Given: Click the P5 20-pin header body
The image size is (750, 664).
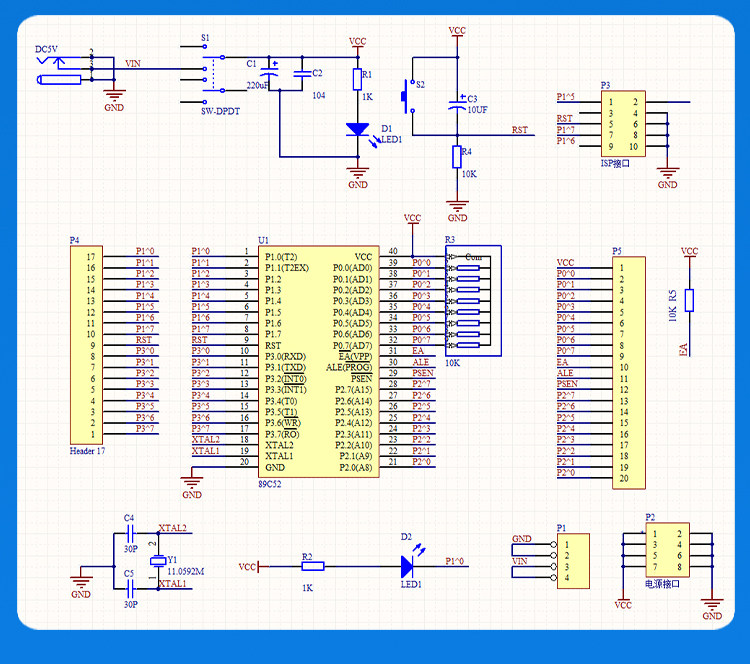Looking at the screenshot, I should [x=629, y=373].
